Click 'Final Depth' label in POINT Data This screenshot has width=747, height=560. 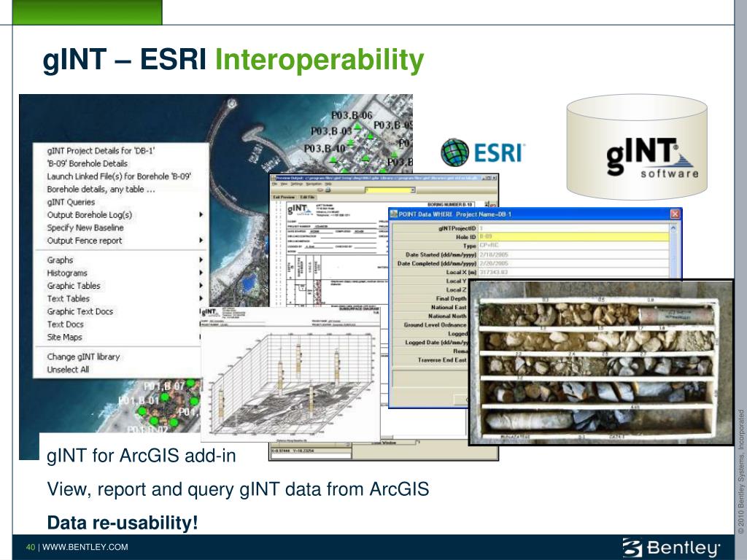[451, 298]
